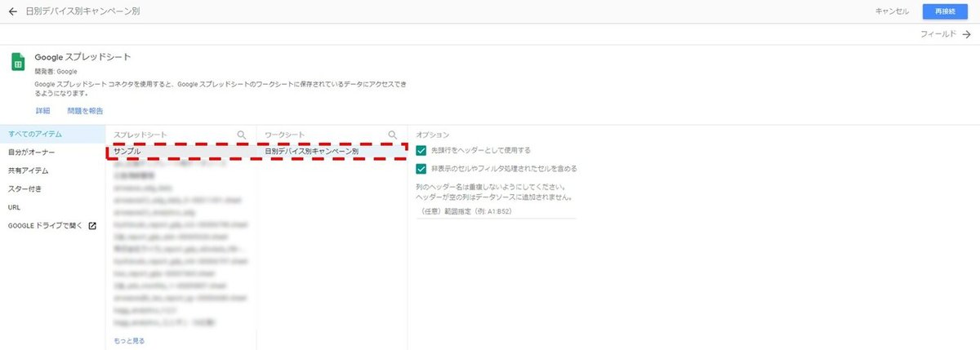Go back using the arrow beside 日別デバイス別キャンペーン別
The height and width of the screenshot is (350, 980).
[x=12, y=11]
